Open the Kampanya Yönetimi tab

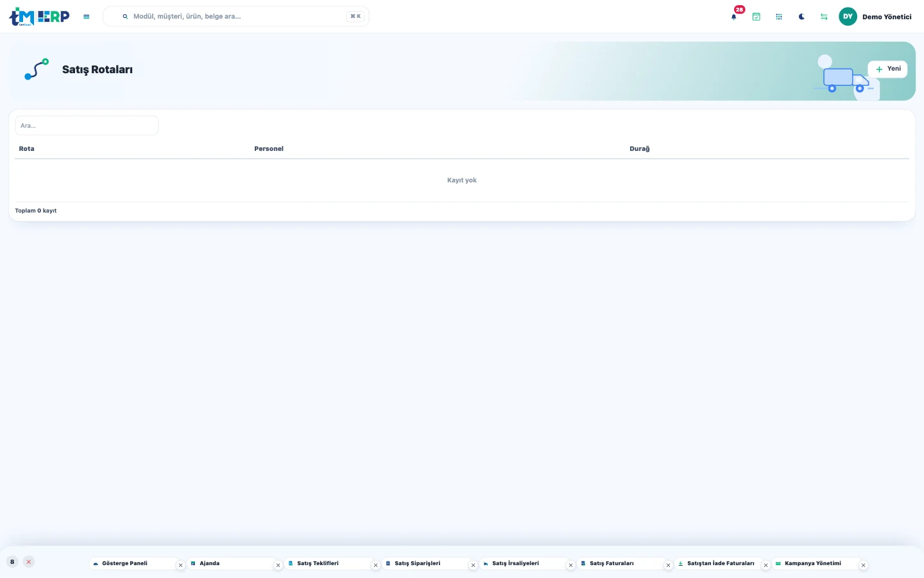pyautogui.click(x=816, y=563)
